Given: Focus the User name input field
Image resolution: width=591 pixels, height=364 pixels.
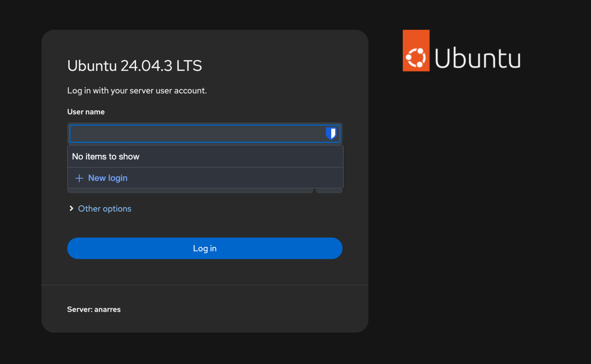Looking at the screenshot, I should (205, 134).
